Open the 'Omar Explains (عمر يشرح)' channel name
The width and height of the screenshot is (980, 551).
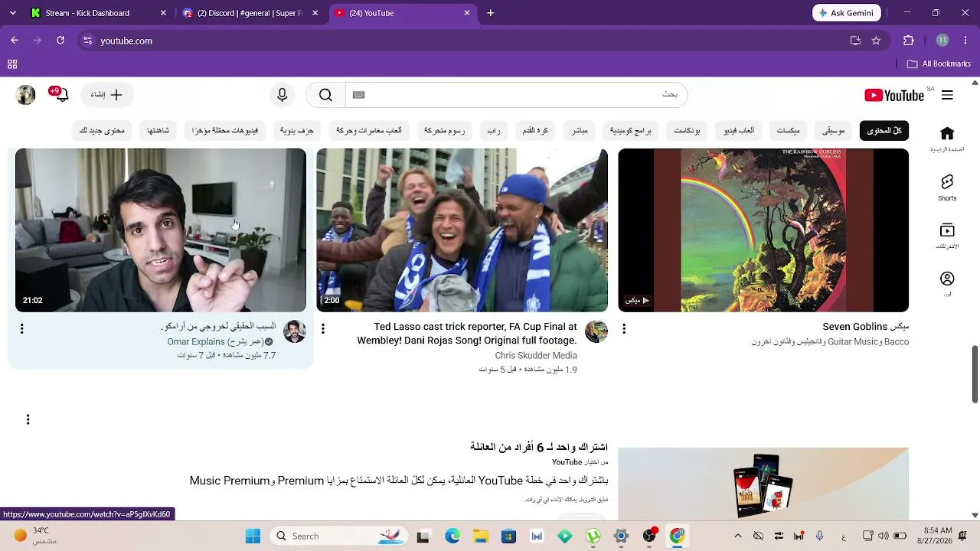click(215, 342)
